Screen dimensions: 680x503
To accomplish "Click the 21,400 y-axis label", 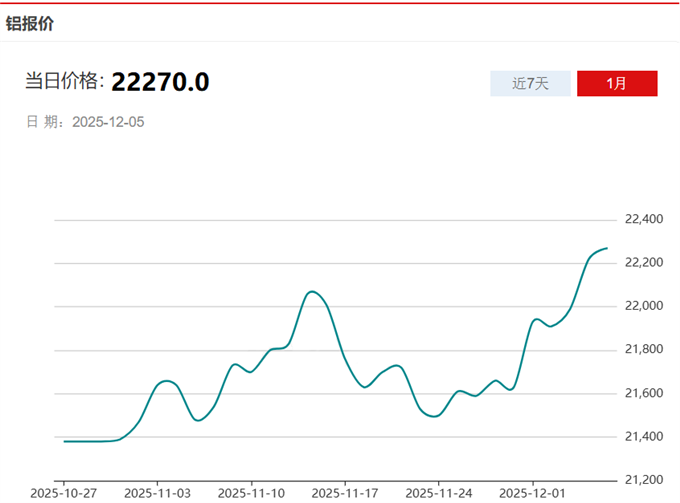I will 644,437.
